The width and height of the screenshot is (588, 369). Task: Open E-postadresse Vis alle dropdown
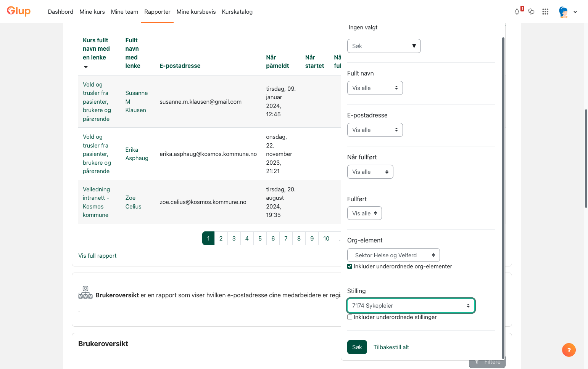coord(375,130)
